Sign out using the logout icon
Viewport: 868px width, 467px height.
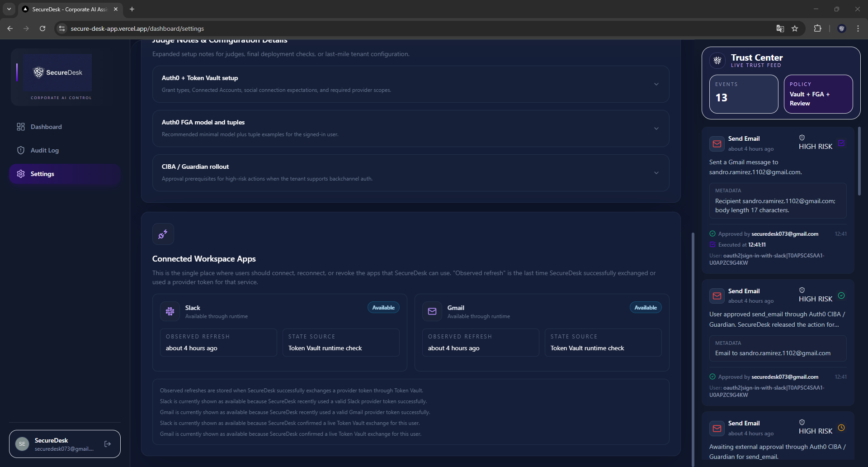pyautogui.click(x=108, y=444)
